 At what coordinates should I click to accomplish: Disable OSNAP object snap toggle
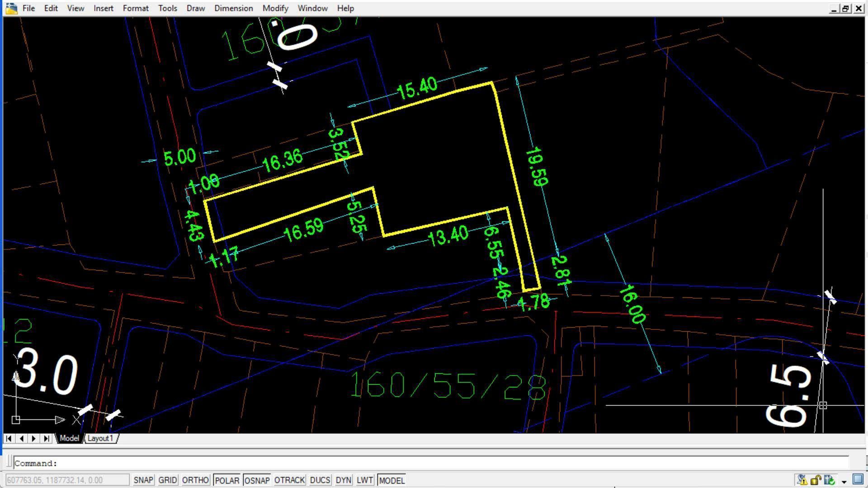(x=257, y=480)
